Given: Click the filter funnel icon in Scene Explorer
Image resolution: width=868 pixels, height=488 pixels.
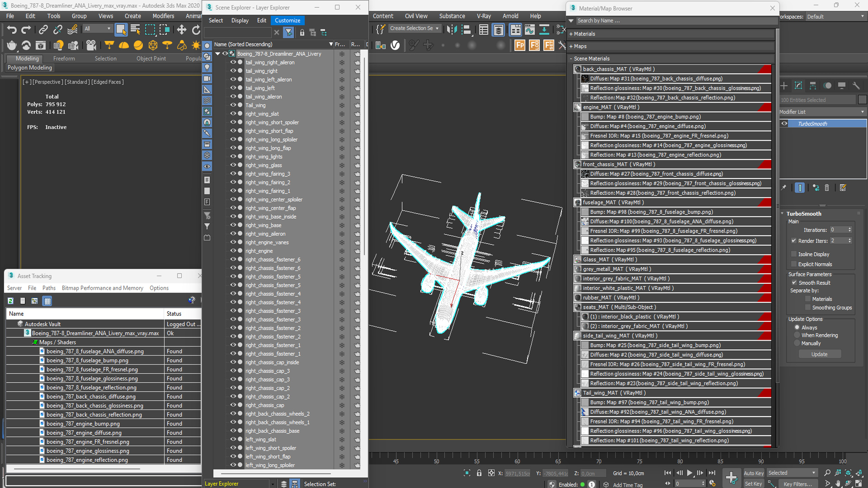Looking at the screenshot, I should pos(288,33).
